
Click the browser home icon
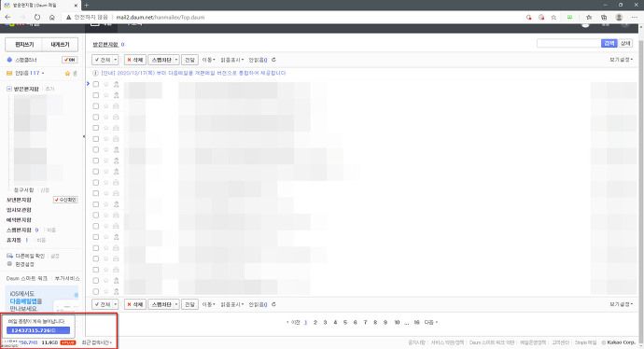pyautogui.click(x=51, y=17)
